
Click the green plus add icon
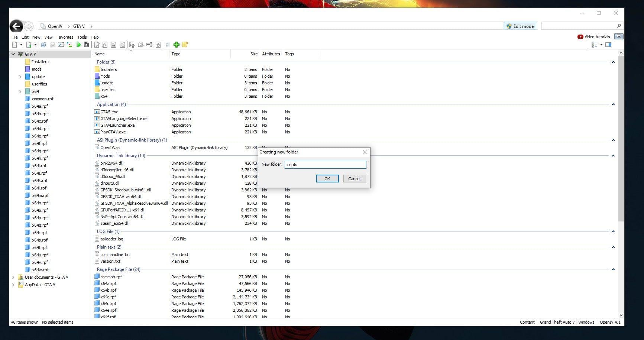tap(177, 45)
